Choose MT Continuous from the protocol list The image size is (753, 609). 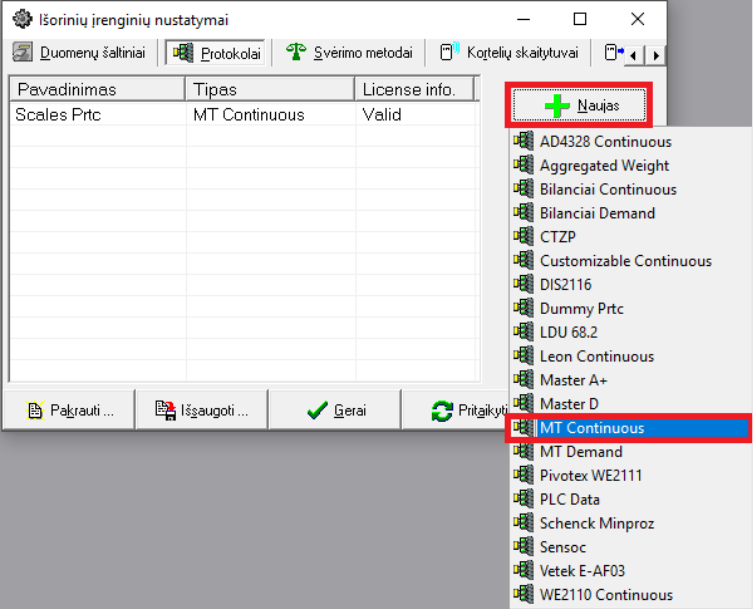pos(591,428)
